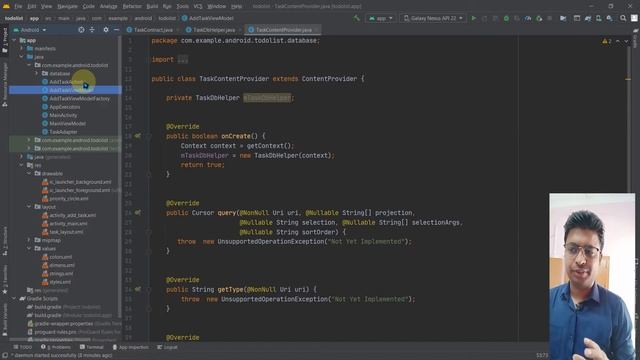Click the user avatar icon on toolbar
The image size is (640, 360).
pyautogui.click(x=634, y=18)
